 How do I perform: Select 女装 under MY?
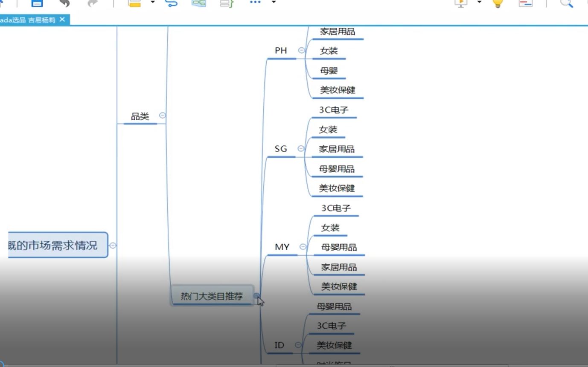click(x=330, y=228)
